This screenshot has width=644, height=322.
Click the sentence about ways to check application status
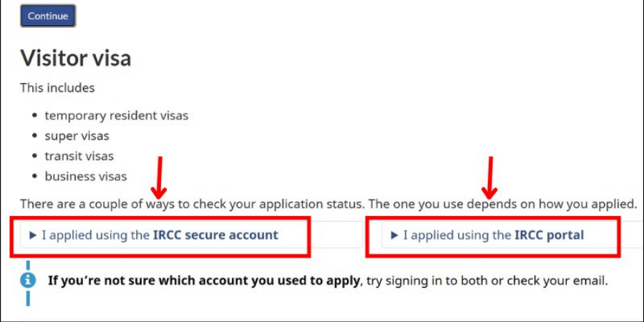tap(328, 204)
